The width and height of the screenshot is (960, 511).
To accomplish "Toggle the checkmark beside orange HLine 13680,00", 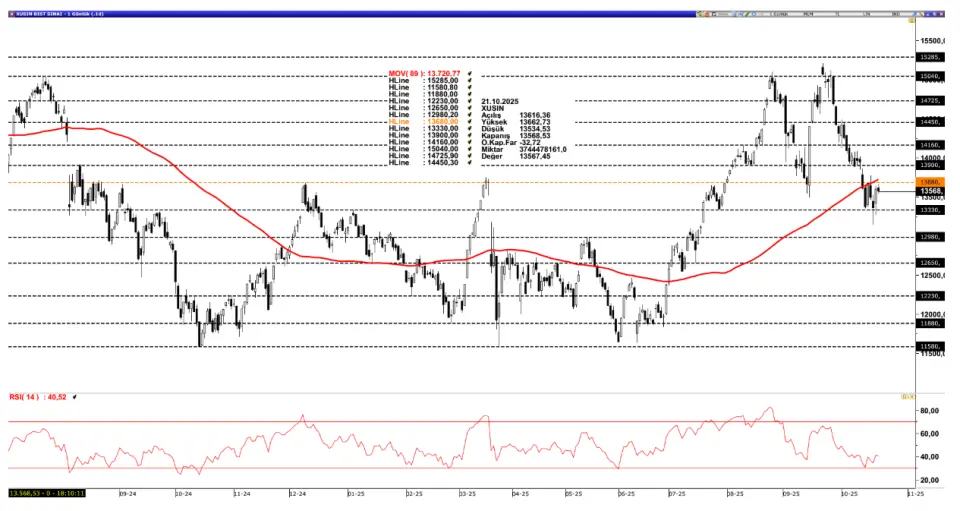I will 469,121.
